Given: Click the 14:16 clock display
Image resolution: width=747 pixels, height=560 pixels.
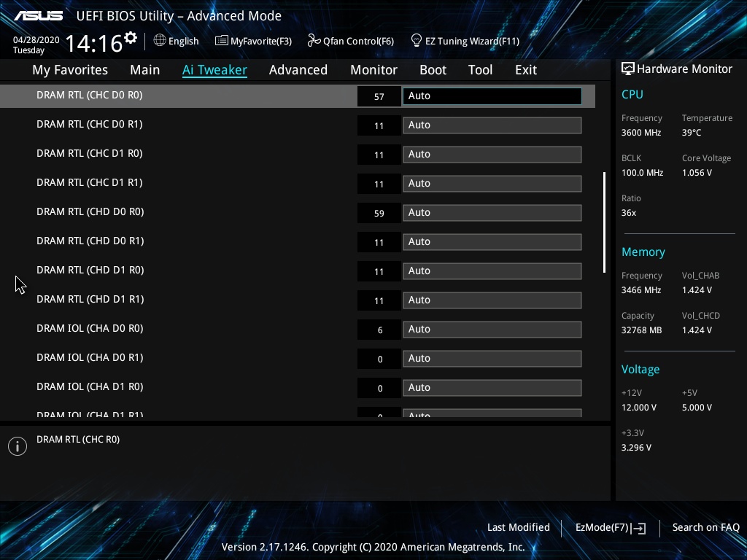Looking at the screenshot, I should coord(94,43).
